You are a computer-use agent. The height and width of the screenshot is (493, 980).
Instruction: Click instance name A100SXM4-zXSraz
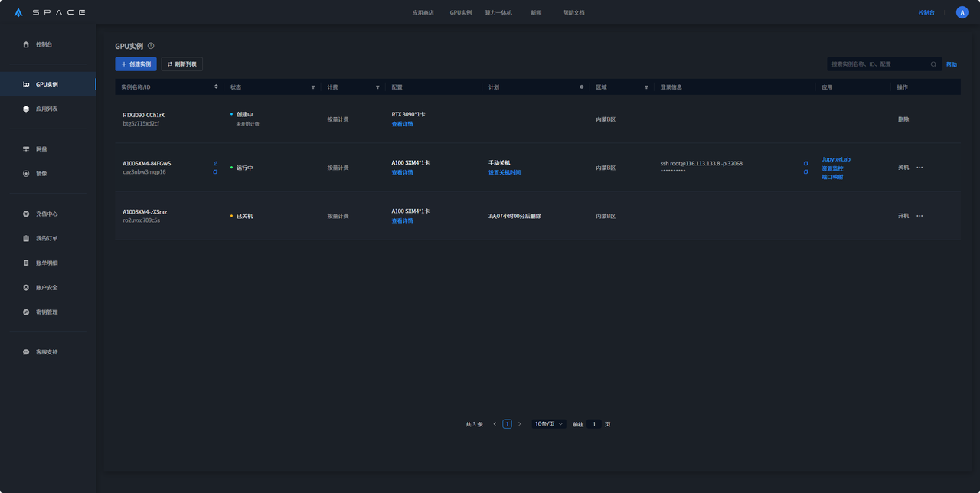tap(145, 211)
